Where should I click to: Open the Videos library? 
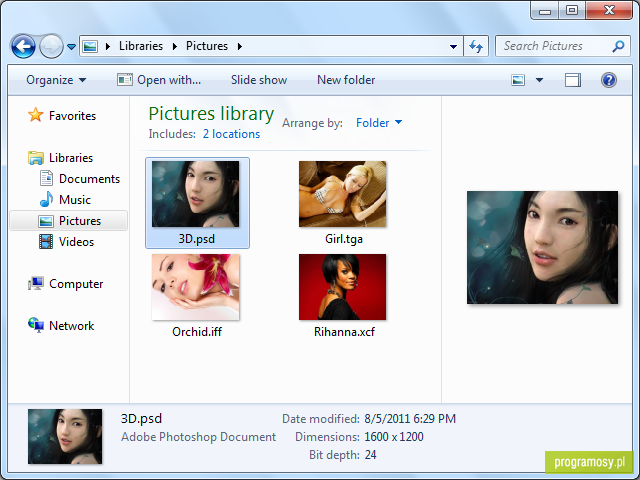[76, 242]
